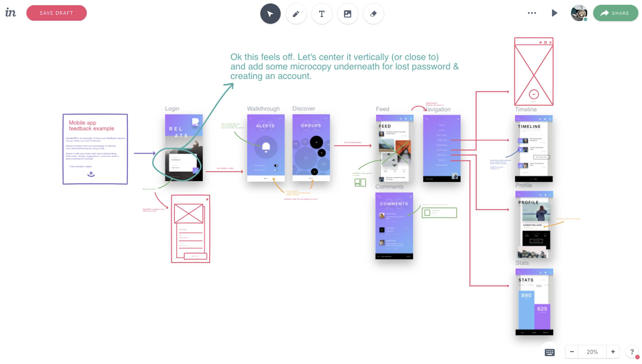
Task: Click the InVision home logo
Action: click(10, 12)
